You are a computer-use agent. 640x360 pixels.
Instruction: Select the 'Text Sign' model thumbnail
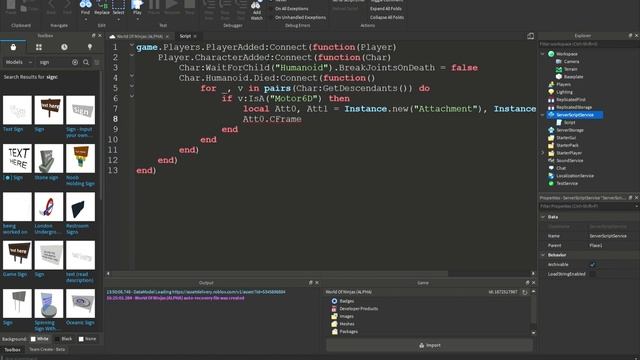(17, 110)
